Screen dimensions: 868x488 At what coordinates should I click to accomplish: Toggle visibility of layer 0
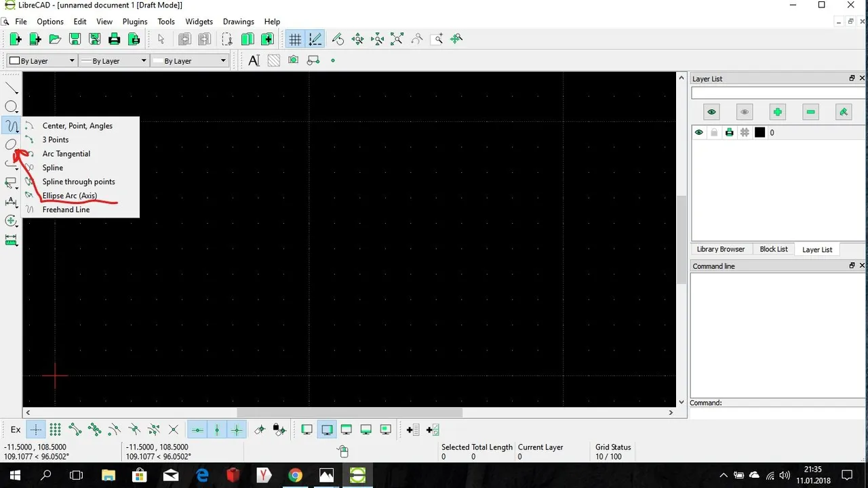tap(698, 133)
